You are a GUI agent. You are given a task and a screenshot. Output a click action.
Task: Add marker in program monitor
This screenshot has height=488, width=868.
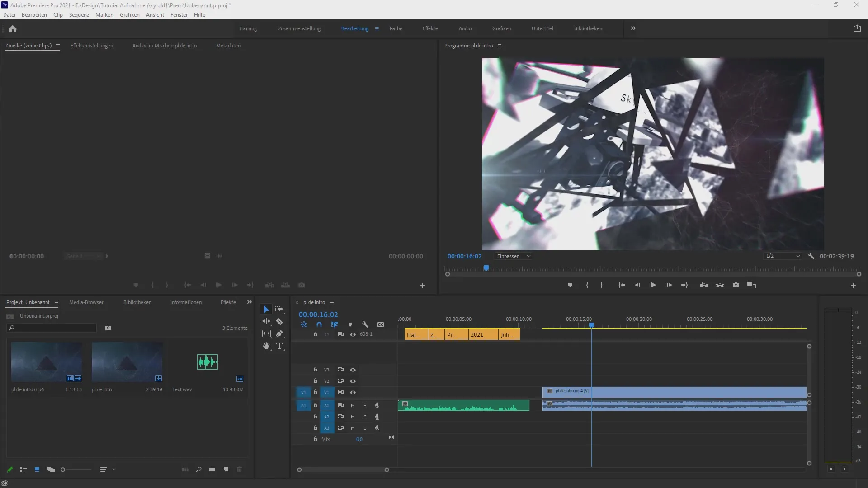[570, 285]
